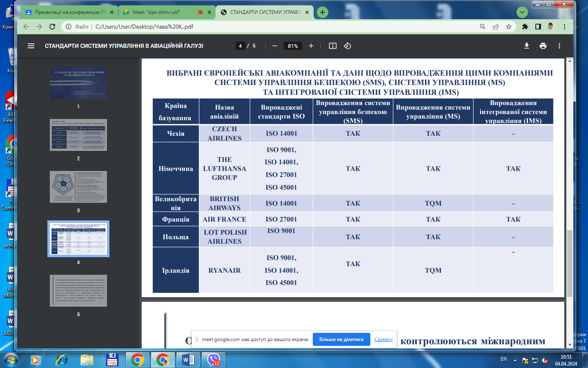Click the fit to page icon
The height and width of the screenshot is (368, 588).
[x=333, y=46]
